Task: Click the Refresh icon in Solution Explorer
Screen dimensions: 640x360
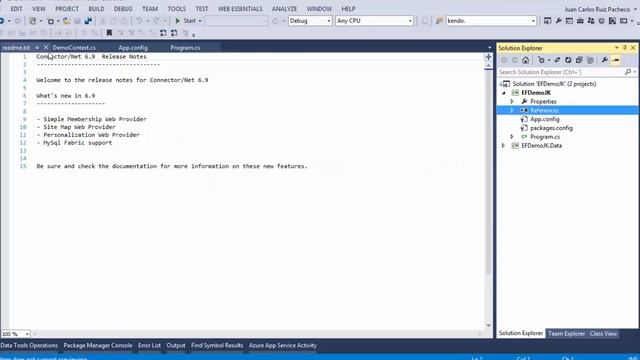Action: click(x=568, y=60)
